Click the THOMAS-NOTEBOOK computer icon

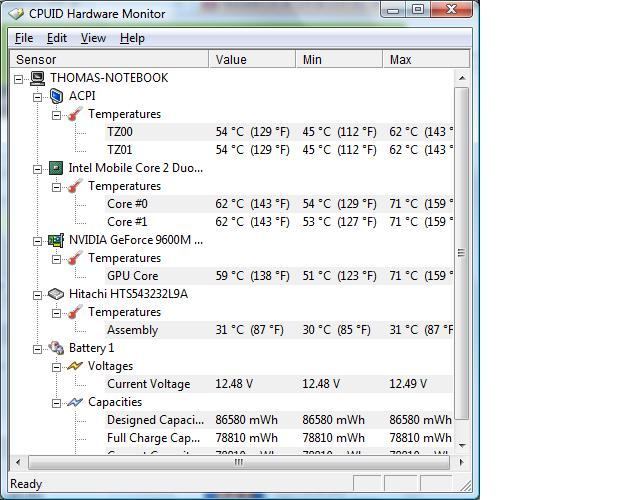click(x=38, y=78)
